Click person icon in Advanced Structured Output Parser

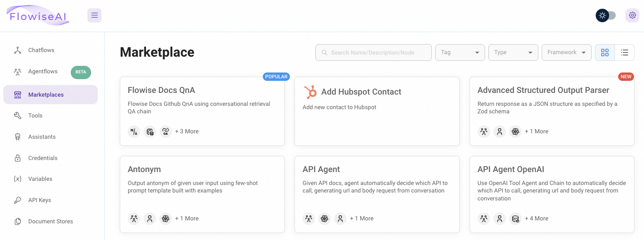[500, 132]
